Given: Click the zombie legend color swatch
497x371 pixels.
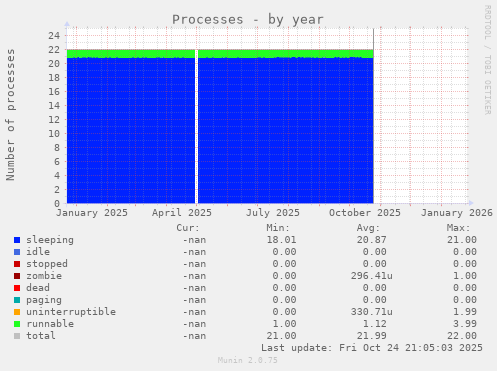Looking at the screenshot, I should [17, 276].
